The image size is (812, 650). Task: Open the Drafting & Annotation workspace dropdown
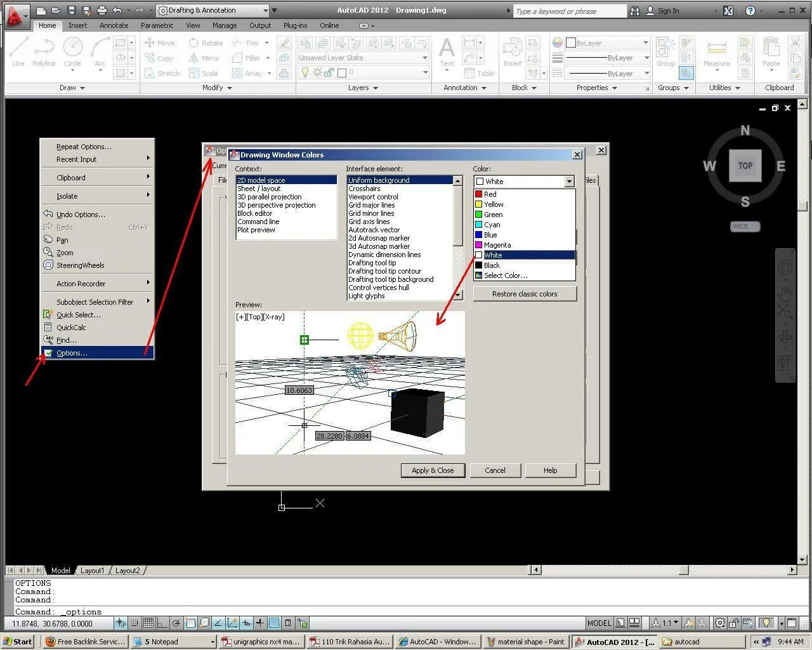213,10
